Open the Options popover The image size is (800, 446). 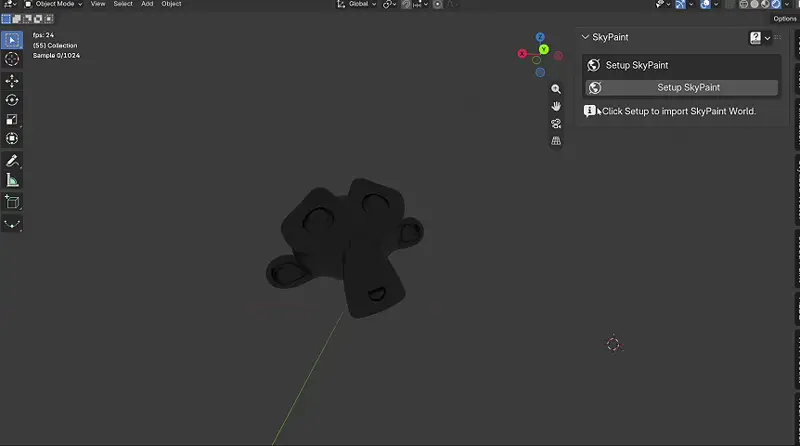pos(785,19)
